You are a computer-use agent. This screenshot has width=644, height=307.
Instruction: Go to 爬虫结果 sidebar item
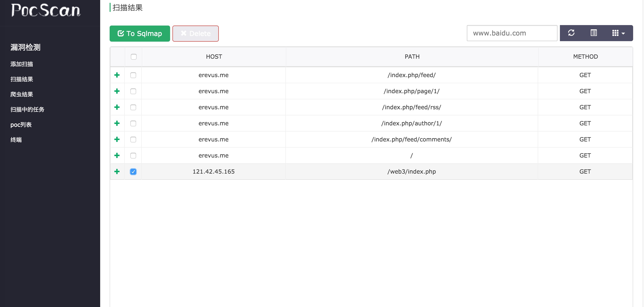click(21, 94)
